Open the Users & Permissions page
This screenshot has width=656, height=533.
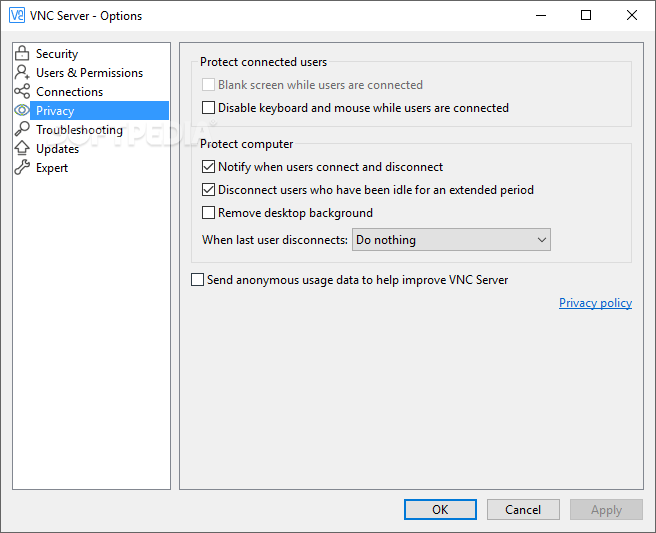[x=90, y=73]
